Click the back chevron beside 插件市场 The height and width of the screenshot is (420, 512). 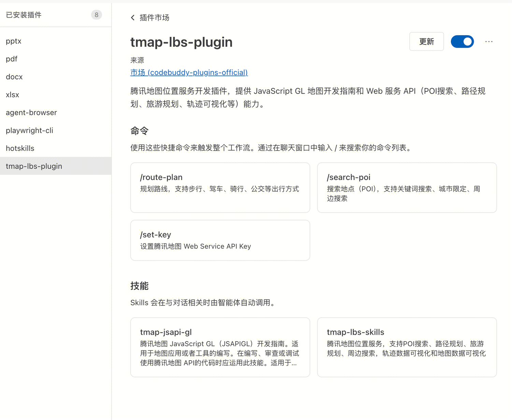[133, 18]
